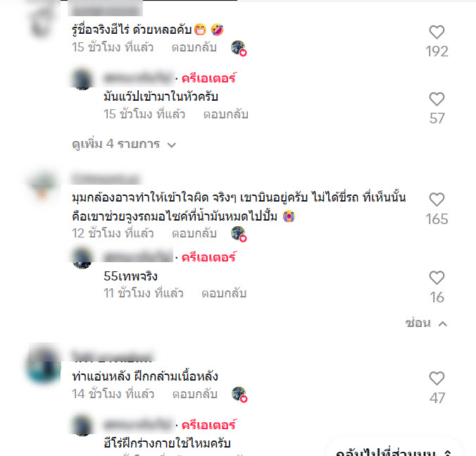
Task: Like the creator reply with 57 likes
Action: click(437, 99)
